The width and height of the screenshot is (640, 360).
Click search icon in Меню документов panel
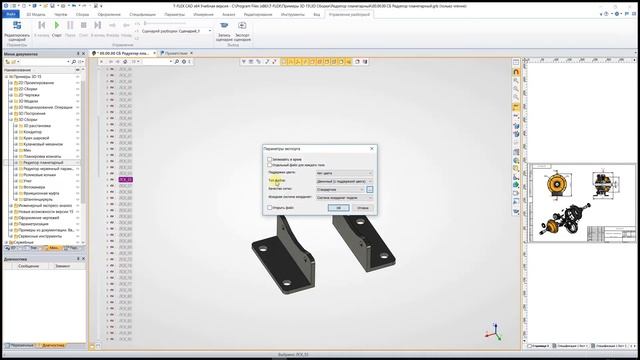point(73,62)
